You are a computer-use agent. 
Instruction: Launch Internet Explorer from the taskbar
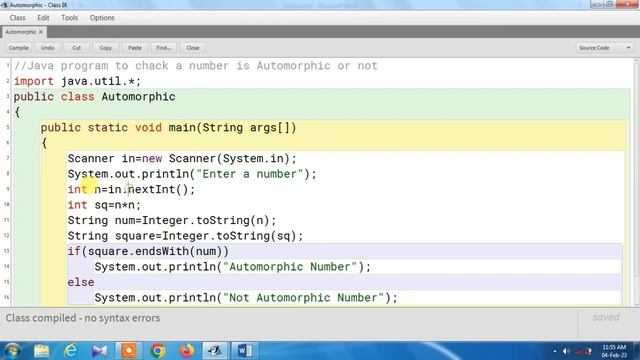(71, 351)
